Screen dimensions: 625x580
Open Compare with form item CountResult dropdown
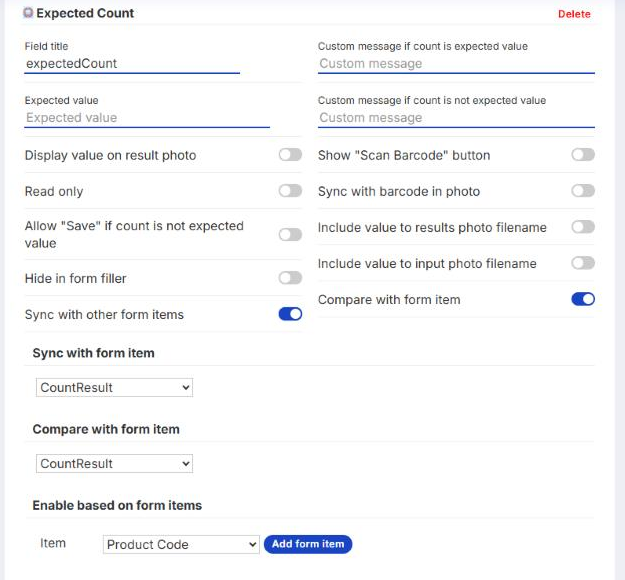coord(114,464)
